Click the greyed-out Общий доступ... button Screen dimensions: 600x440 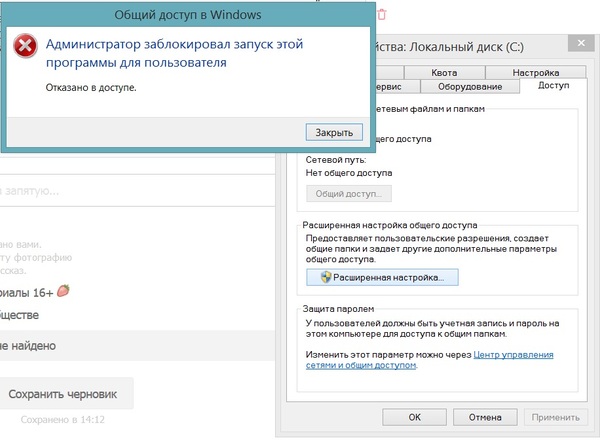tap(348, 194)
